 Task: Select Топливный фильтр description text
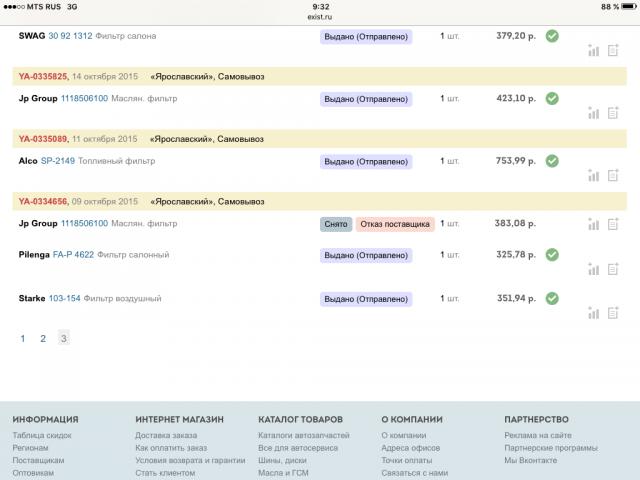tap(117, 161)
